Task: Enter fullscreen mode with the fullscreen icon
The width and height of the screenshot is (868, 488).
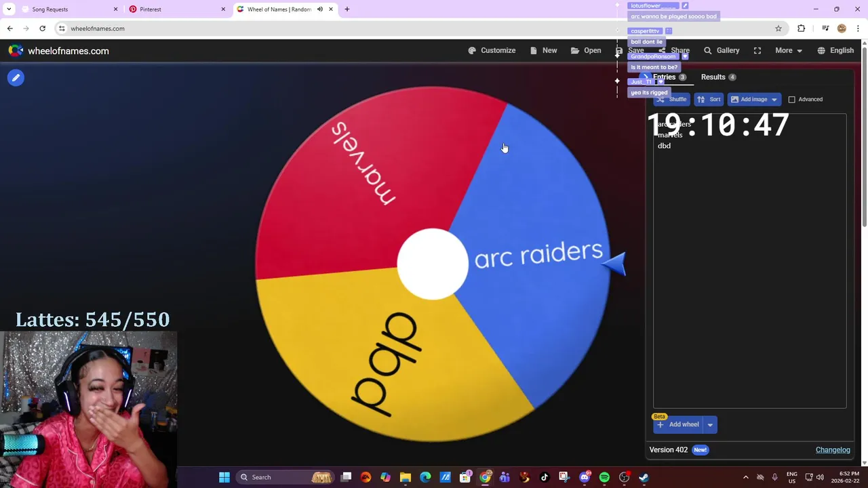Action: pyautogui.click(x=757, y=51)
